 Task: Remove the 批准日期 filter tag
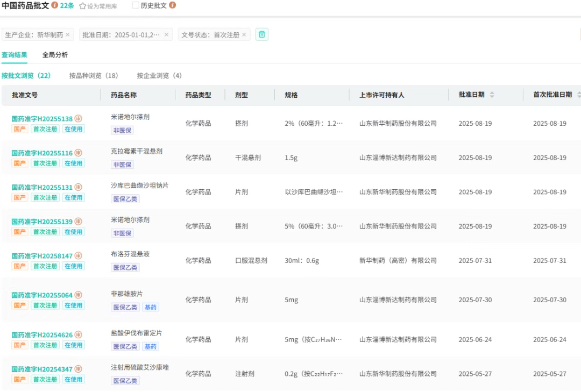point(166,35)
